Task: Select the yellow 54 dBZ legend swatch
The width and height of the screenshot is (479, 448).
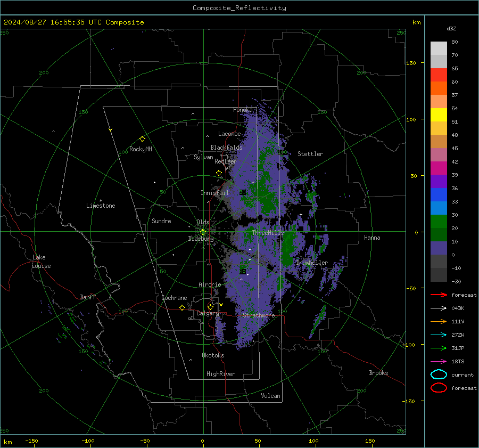Action: (439, 115)
